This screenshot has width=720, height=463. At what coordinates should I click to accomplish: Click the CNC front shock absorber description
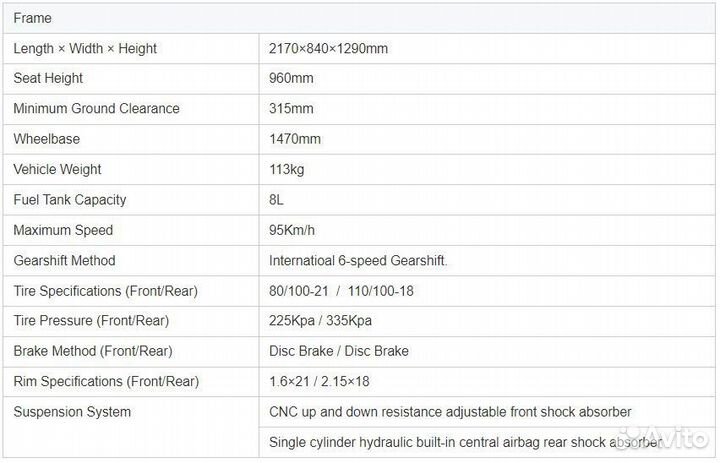[x=450, y=412]
